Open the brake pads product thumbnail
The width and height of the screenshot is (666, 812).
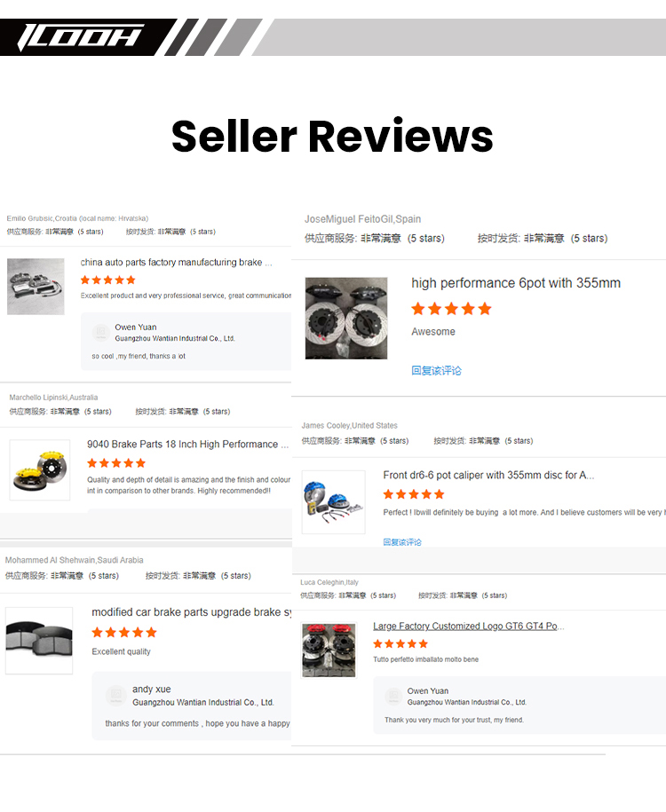pos(39,641)
